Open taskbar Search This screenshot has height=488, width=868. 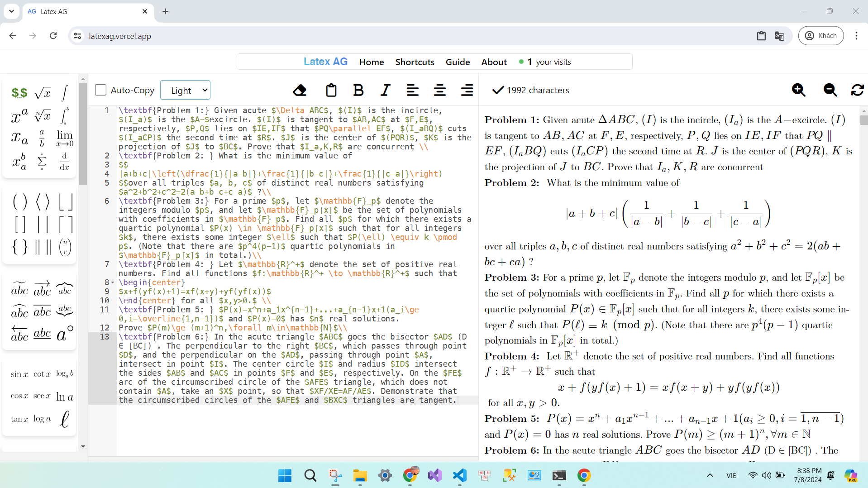coord(310,475)
